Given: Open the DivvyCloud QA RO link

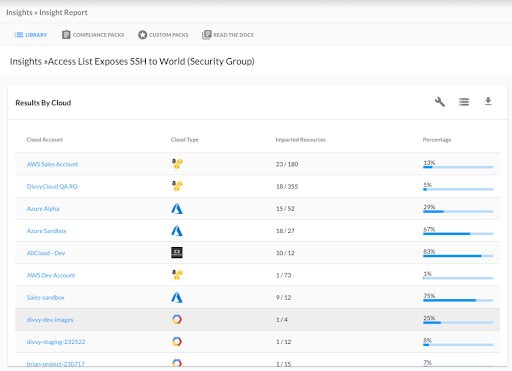Looking at the screenshot, I should (x=52, y=186).
